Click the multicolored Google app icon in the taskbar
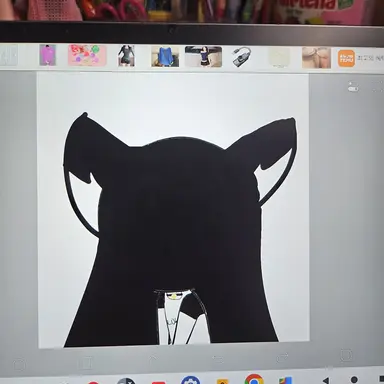Image resolution: width=384 pixels, height=384 pixels. coord(286,380)
